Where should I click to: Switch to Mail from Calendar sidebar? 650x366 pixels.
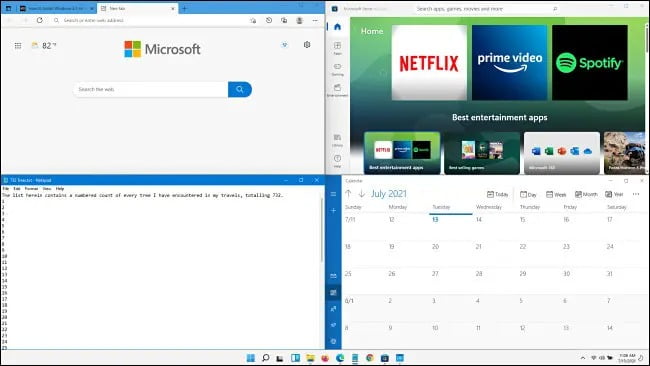point(333,276)
